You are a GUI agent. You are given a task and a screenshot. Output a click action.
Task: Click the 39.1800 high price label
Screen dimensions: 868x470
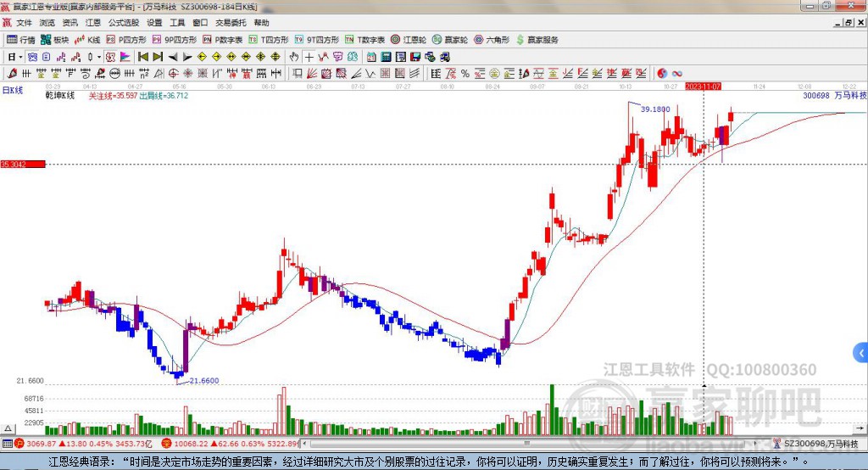pyautogui.click(x=655, y=109)
